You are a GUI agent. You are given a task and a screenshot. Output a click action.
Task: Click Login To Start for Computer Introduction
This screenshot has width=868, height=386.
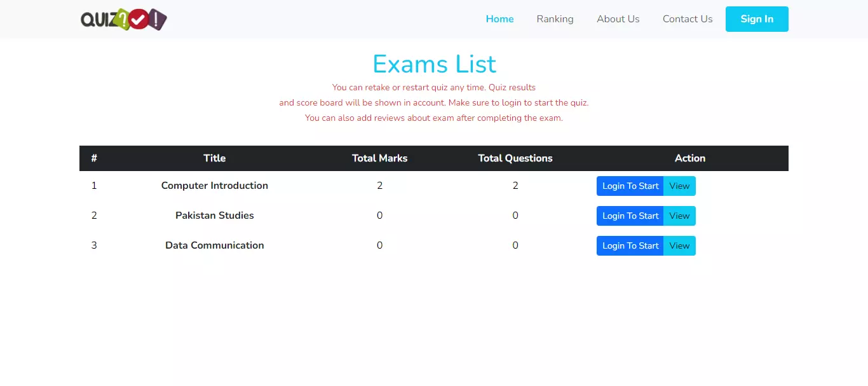(x=630, y=186)
